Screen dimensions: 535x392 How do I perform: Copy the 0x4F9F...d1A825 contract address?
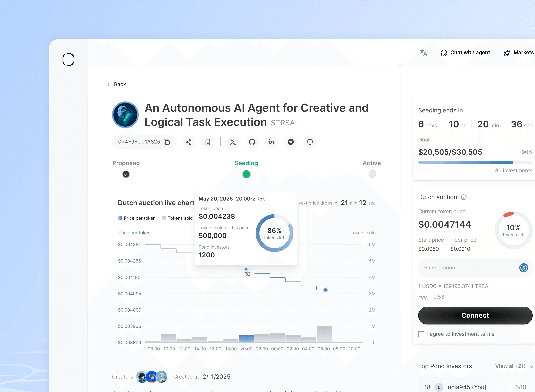(x=167, y=142)
